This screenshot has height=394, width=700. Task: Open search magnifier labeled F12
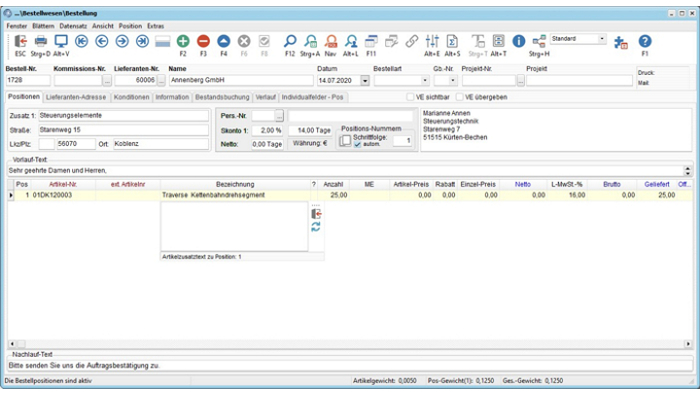[x=290, y=41]
